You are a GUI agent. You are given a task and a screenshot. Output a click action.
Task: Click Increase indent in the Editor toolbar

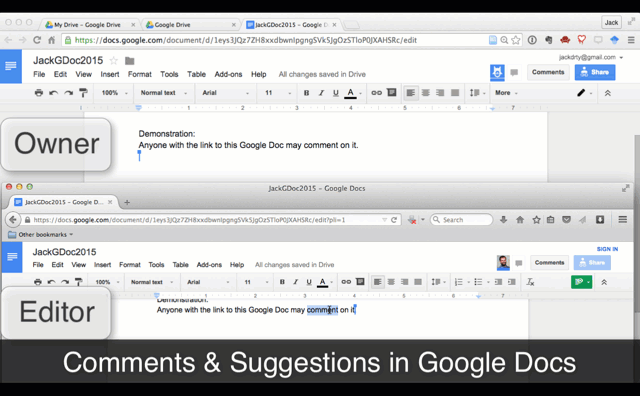(512, 282)
